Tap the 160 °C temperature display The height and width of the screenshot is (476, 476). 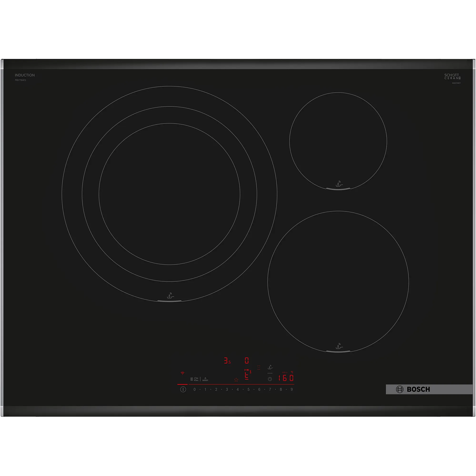click(286, 378)
